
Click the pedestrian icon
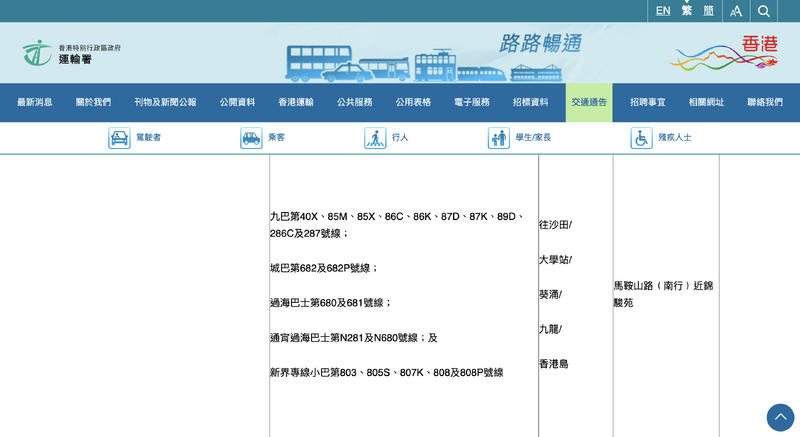375,138
